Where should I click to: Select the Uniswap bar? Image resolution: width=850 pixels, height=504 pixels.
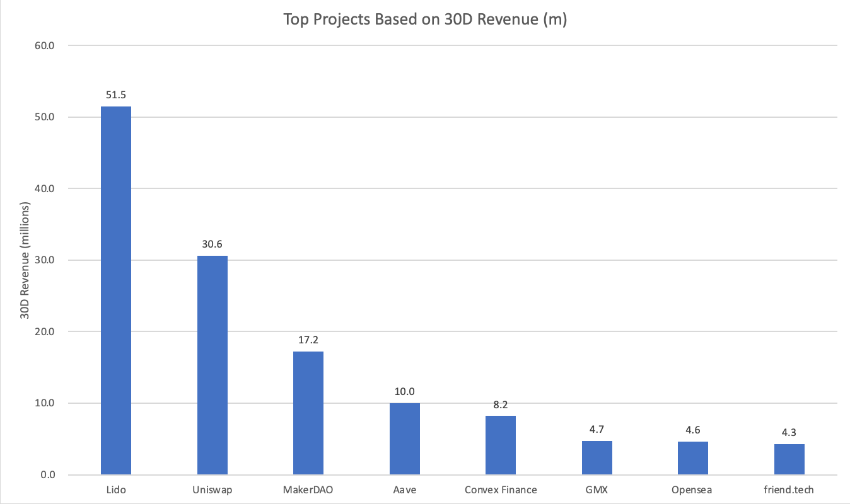pos(212,365)
